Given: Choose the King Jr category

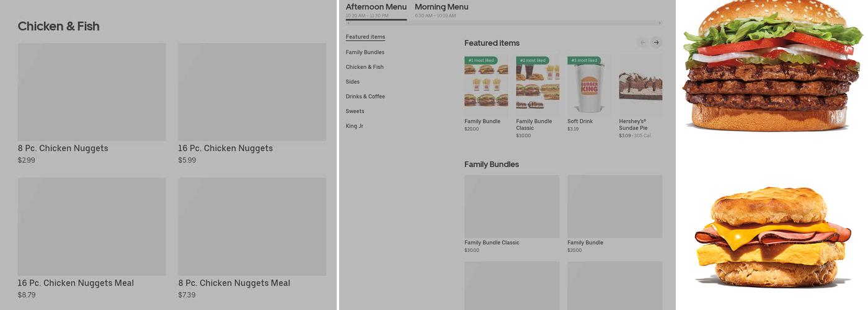Looking at the screenshot, I should [x=355, y=126].
